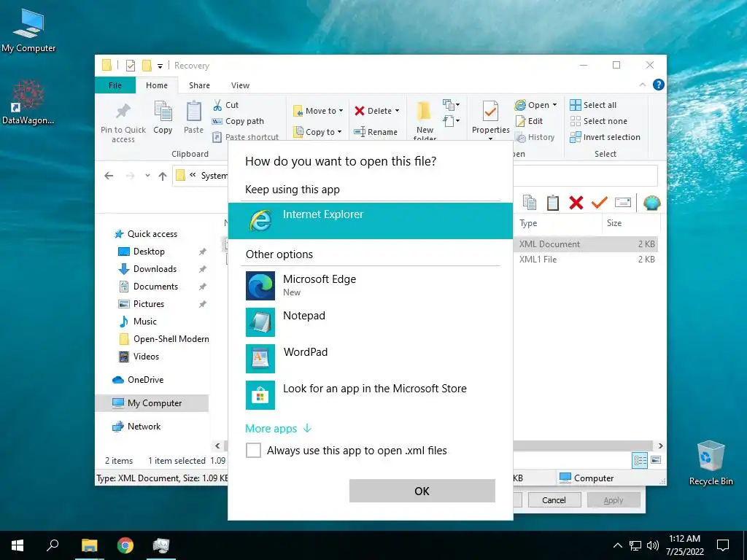Expand the Easy access dropdown
The image size is (747, 560).
[x=452, y=121]
